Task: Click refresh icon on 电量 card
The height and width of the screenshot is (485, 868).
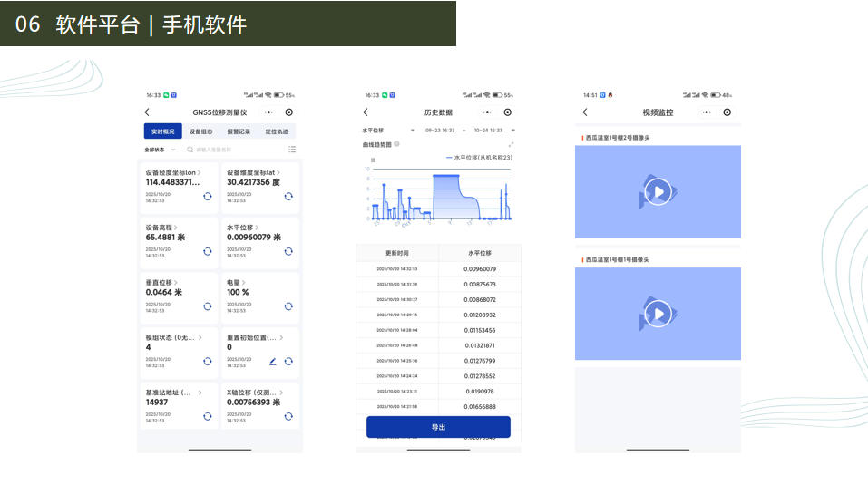Action: click(288, 306)
